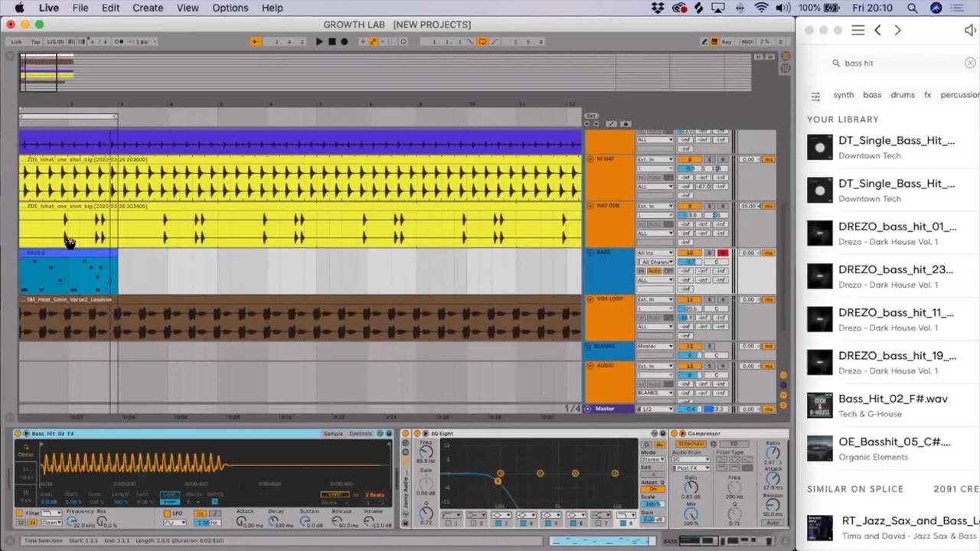Open the Splice hamburger menu icon

click(x=857, y=30)
